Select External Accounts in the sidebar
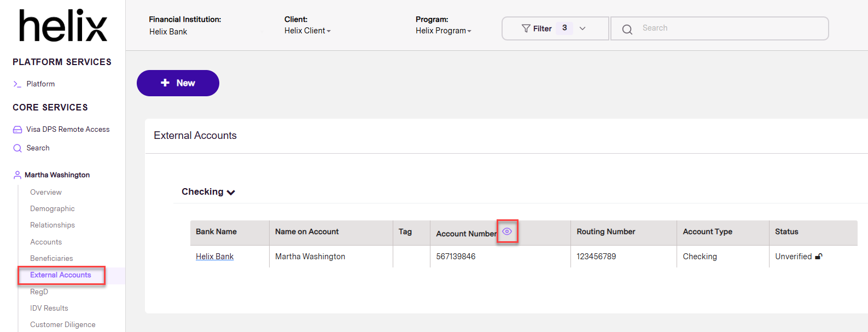Image resolution: width=868 pixels, height=332 pixels. (61, 275)
